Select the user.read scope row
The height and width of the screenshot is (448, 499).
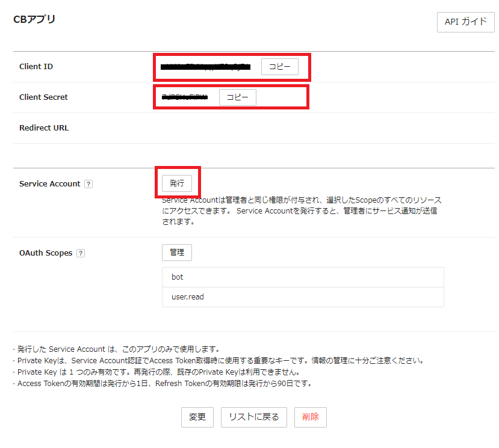[303, 297]
